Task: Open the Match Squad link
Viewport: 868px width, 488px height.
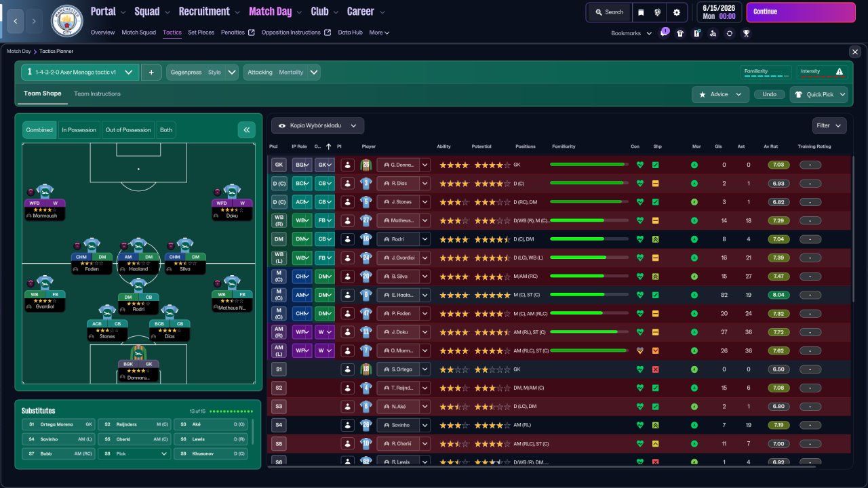Action: click(139, 33)
